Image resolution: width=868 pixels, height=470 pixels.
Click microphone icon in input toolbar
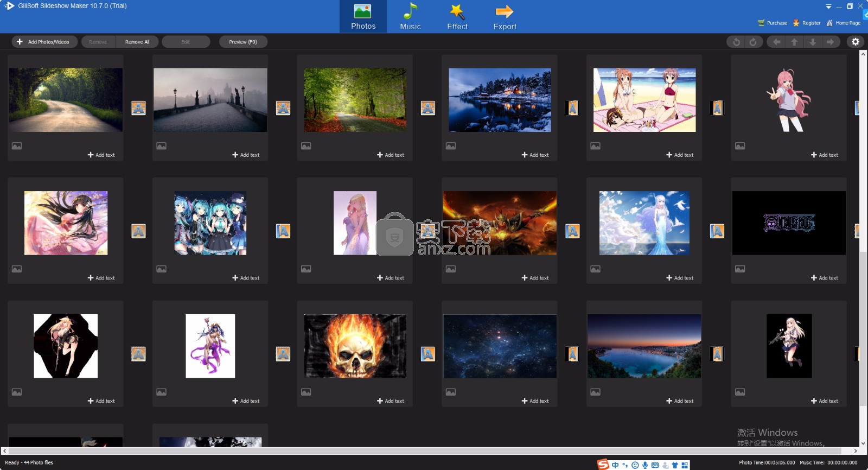tap(645, 465)
